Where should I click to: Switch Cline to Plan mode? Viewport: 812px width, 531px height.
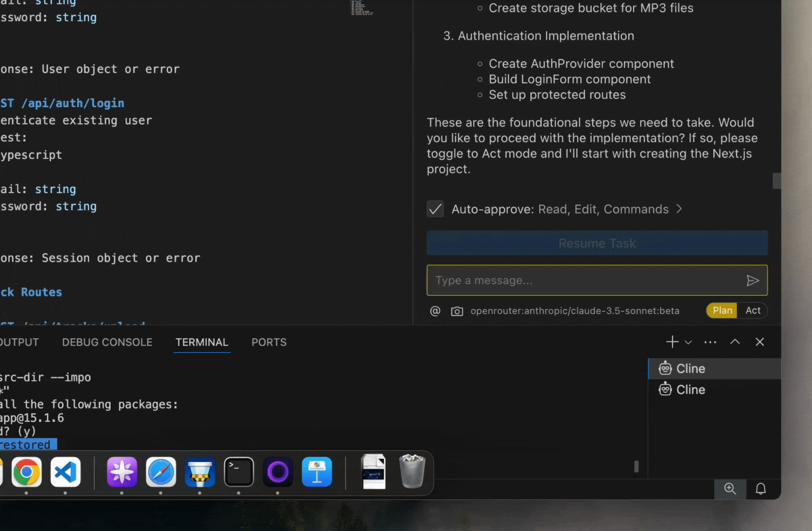click(x=722, y=310)
